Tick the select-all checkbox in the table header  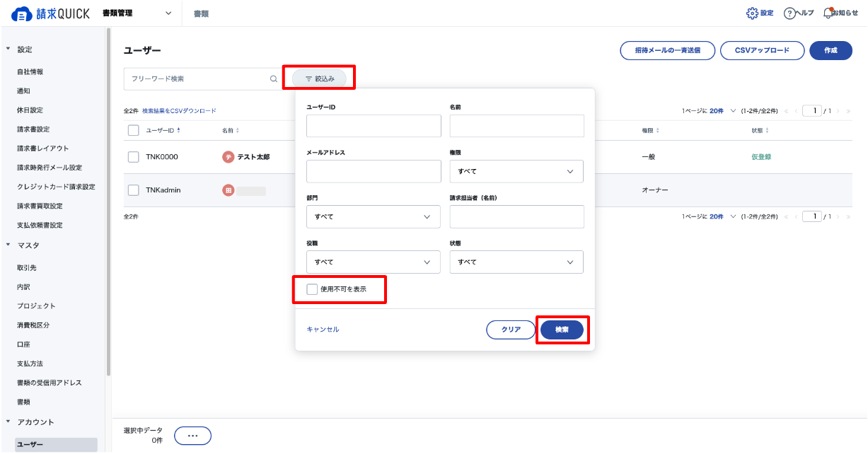click(134, 130)
